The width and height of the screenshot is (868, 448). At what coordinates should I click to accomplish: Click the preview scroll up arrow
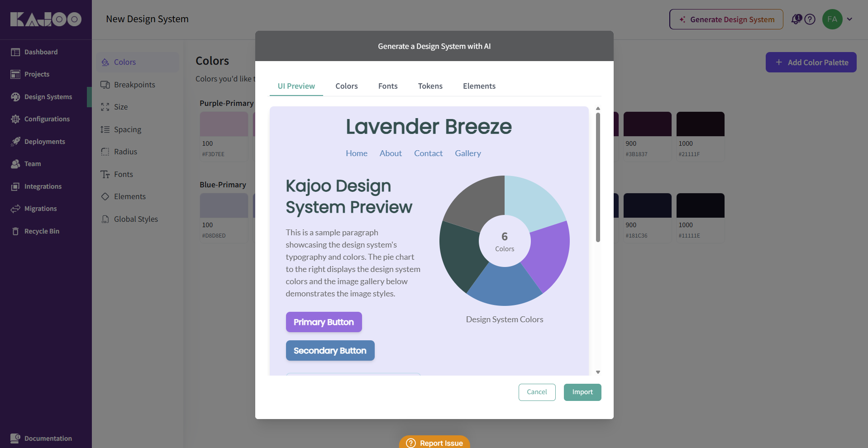click(598, 109)
